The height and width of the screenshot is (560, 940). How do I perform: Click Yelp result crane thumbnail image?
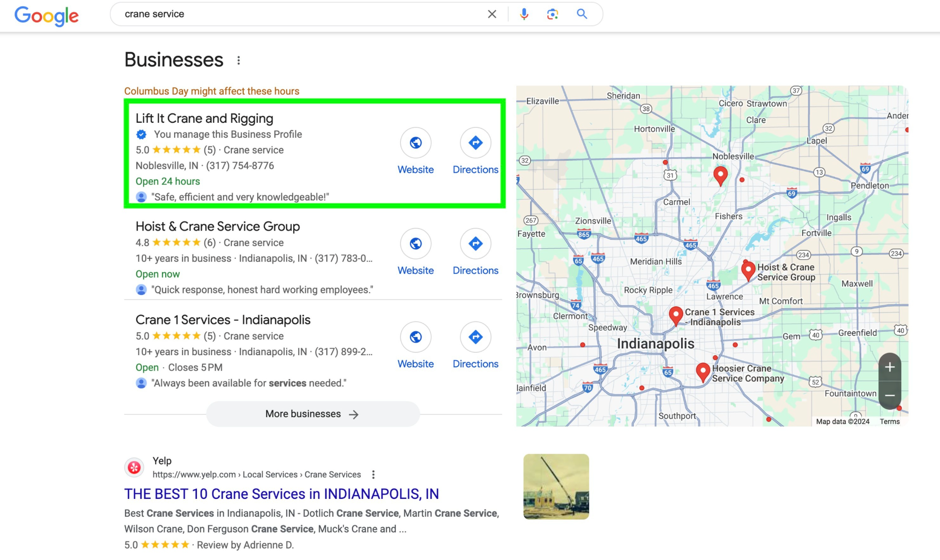coord(556,487)
